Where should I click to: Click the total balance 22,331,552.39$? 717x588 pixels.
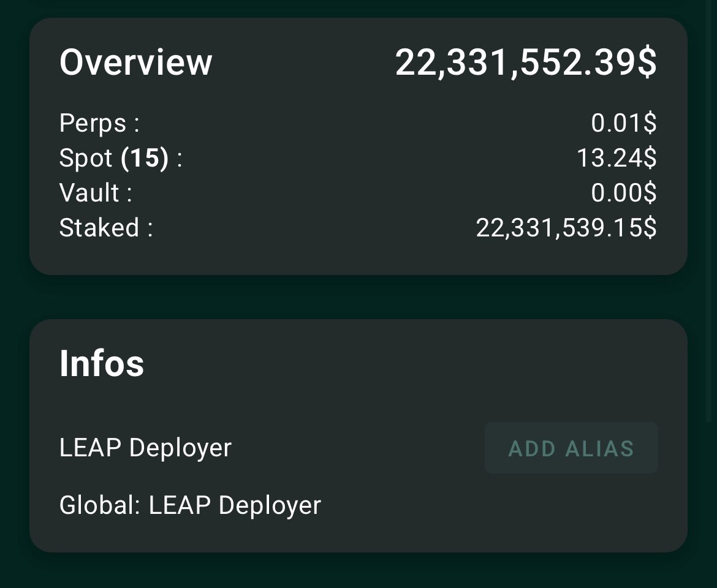[525, 62]
